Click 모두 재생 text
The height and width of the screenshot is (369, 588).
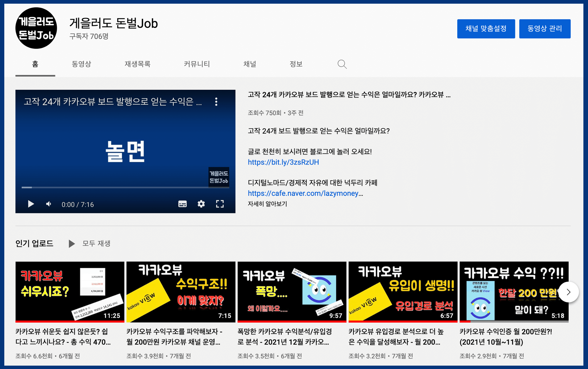pyautogui.click(x=96, y=243)
